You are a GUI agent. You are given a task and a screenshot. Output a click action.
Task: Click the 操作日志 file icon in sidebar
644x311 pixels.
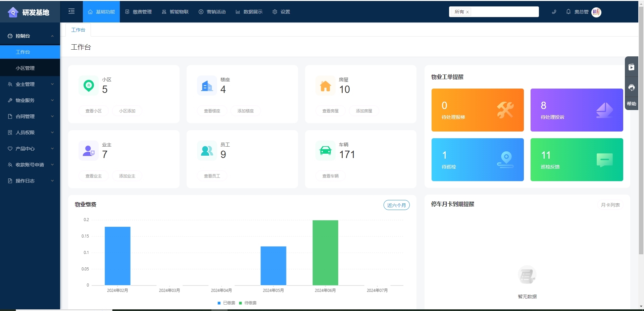(10, 181)
